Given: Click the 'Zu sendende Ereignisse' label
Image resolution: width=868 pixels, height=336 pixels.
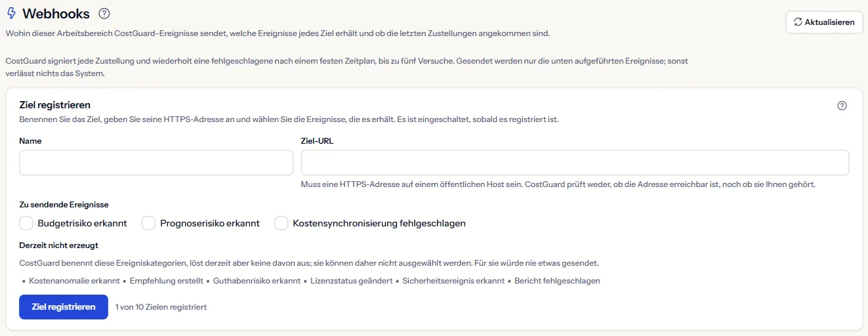Looking at the screenshot, I should [x=64, y=205].
